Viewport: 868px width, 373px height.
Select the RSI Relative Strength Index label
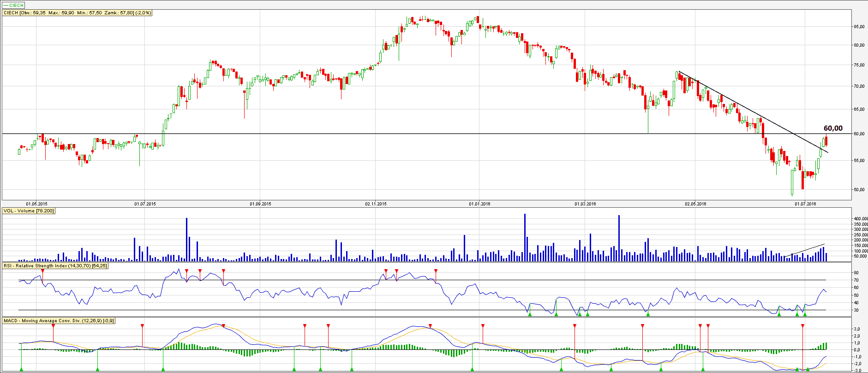pyautogui.click(x=55, y=266)
